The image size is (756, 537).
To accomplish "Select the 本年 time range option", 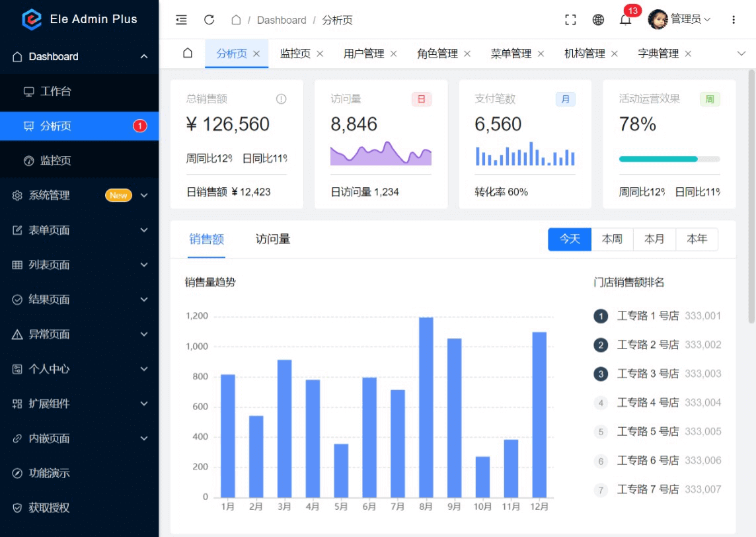I will (x=697, y=239).
